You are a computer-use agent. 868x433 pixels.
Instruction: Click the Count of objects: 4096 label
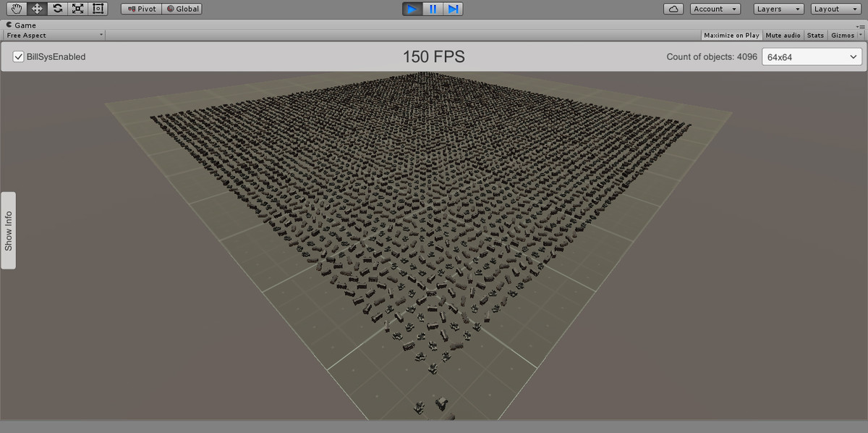[x=712, y=56]
